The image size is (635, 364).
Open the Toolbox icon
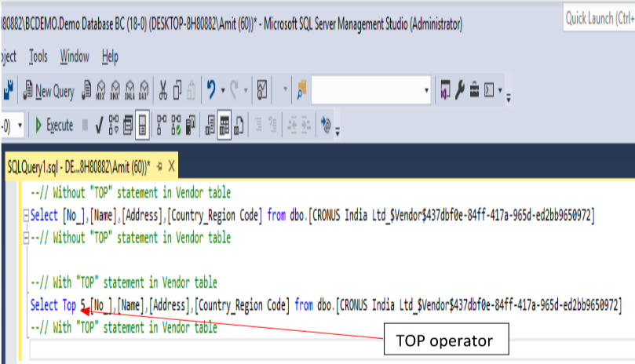(x=474, y=90)
